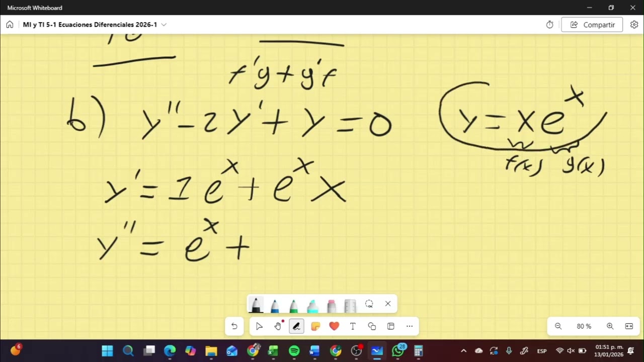Click the Compartir share button
The image size is (644, 362).
coord(592,25)
